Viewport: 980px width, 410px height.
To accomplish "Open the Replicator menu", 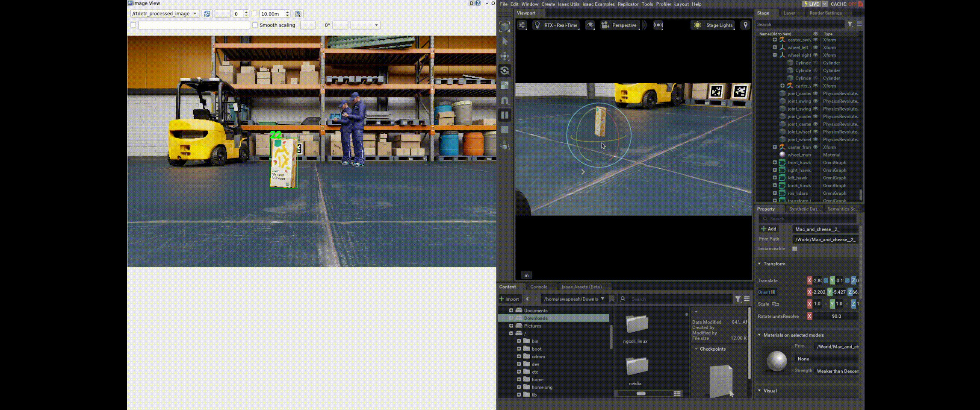I will click(x=628, y=4).
